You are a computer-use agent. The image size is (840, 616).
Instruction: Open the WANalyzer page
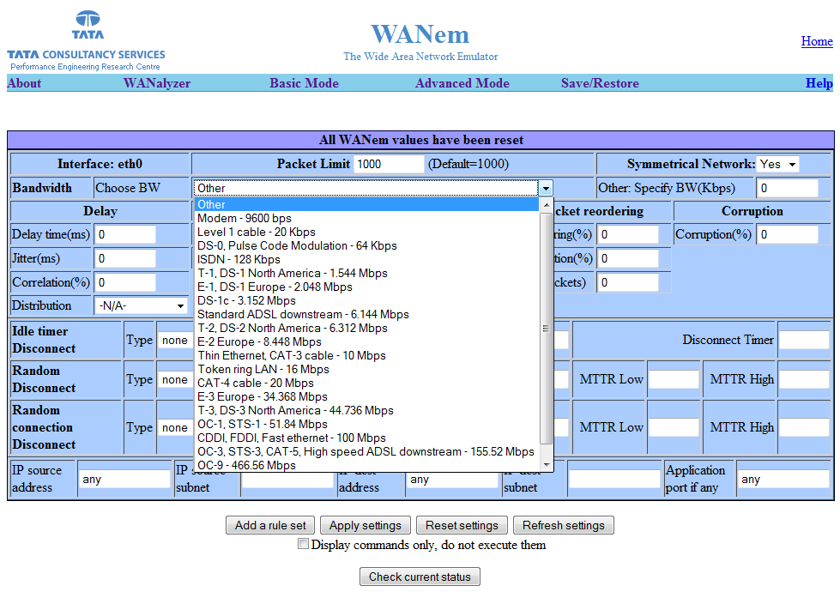tap(156, 83)
